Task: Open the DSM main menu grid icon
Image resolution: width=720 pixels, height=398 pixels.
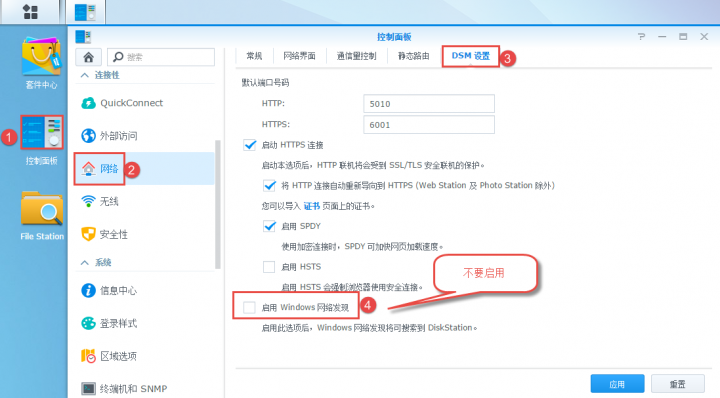Action: click(x=30, y=12)
